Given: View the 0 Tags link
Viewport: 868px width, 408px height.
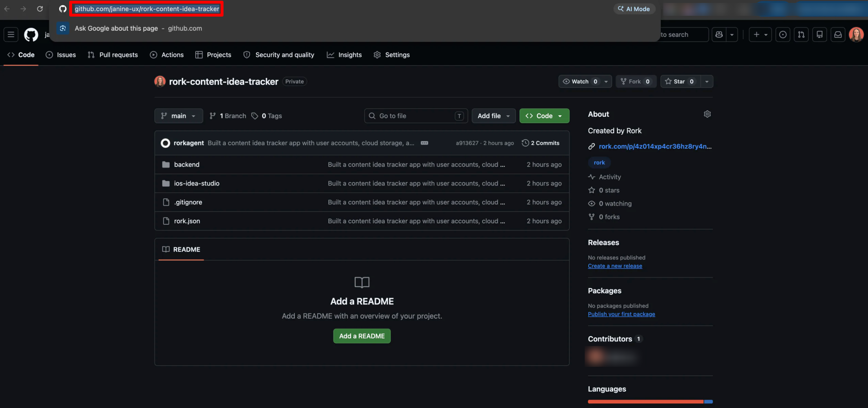Looking at the screenshot, I should (267, 116).
